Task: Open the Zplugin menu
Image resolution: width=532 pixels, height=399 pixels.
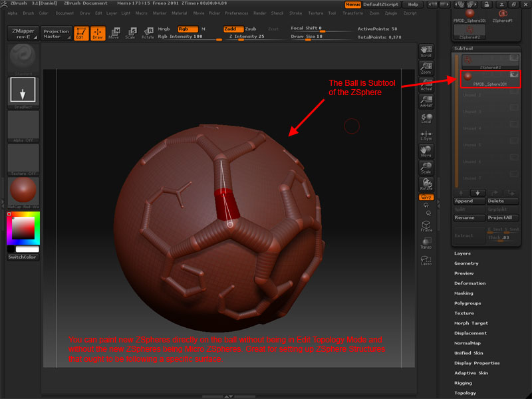Action: 391,13
